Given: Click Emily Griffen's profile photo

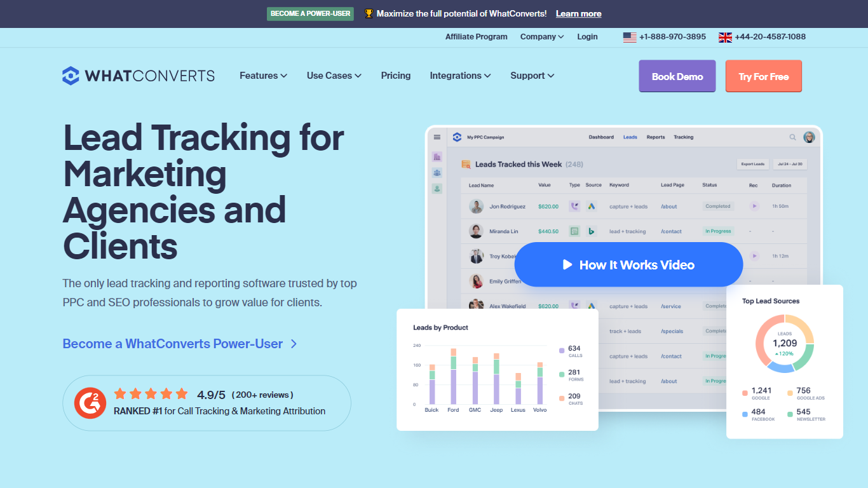Looking at the screenshot, I should pos(476,281).
